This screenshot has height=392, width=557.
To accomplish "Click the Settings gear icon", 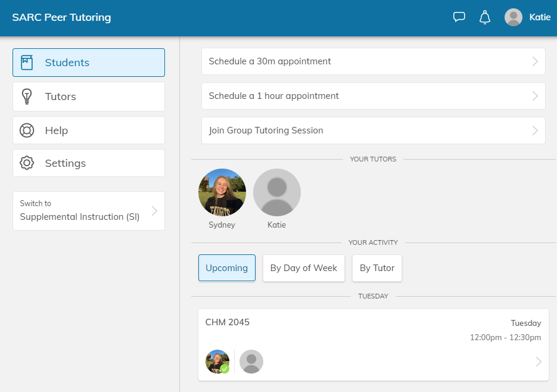I will (27, 163).
